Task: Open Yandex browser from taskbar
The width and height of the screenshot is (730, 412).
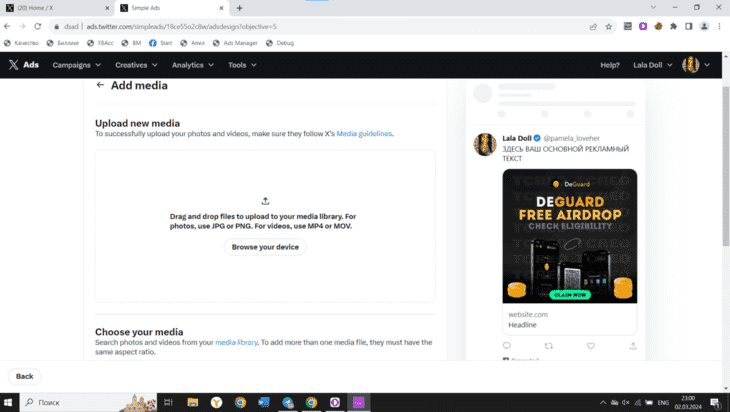Action: pyautogui.click(x=216, y=402)
